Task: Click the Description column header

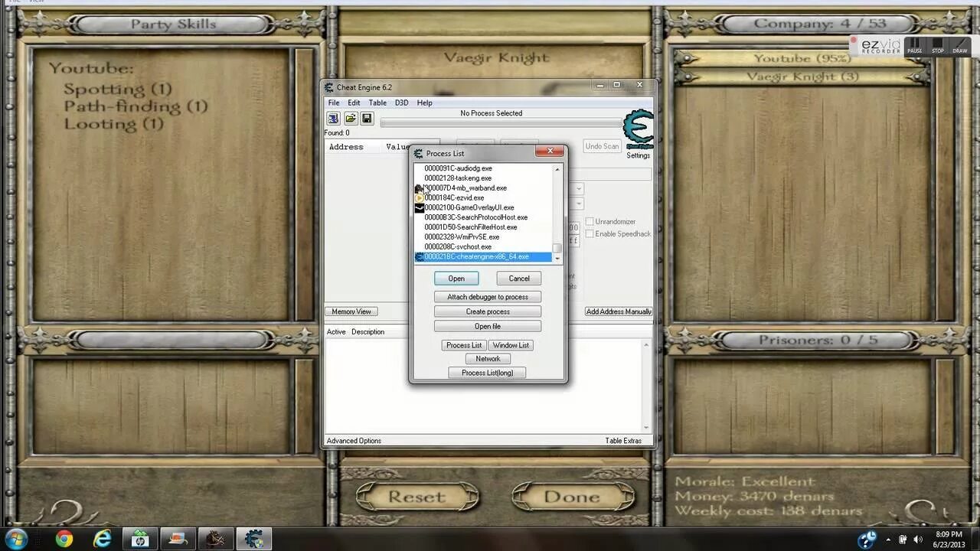Action: click(367, 332)
